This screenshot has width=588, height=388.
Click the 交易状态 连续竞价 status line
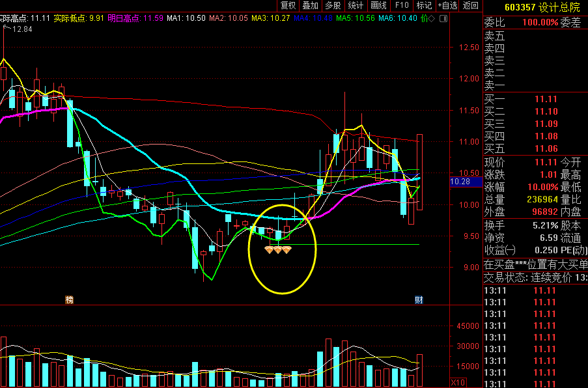(x=535, y=278)
